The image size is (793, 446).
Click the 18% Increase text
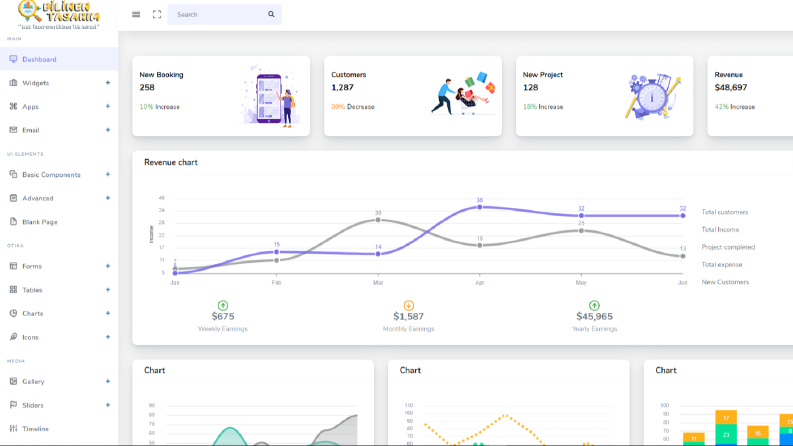(x=543, y=107)
